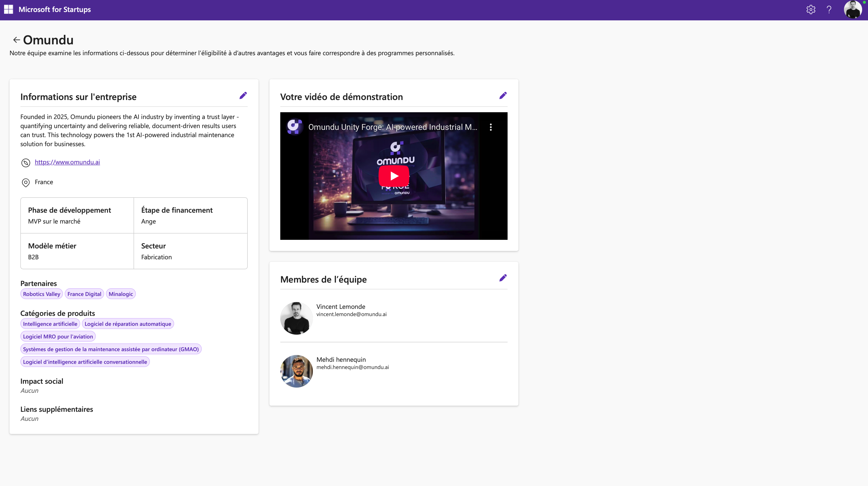Click the Partenaires heading
Viewport: 868px width, 486px height.
coord(38,283)
